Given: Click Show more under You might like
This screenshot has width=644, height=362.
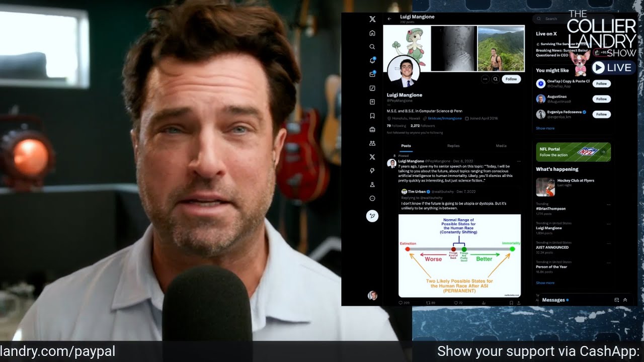Looking at the screenshot, I should (x=545, y=128).
